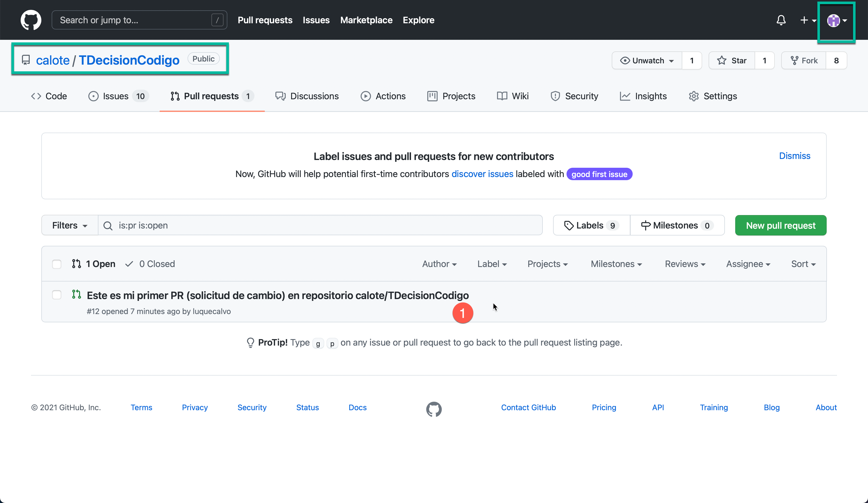The height and width of the screenshot is (503, 868).
Task: Open the Insights tab
Action: pyautogui.click(x=643, y=96)
